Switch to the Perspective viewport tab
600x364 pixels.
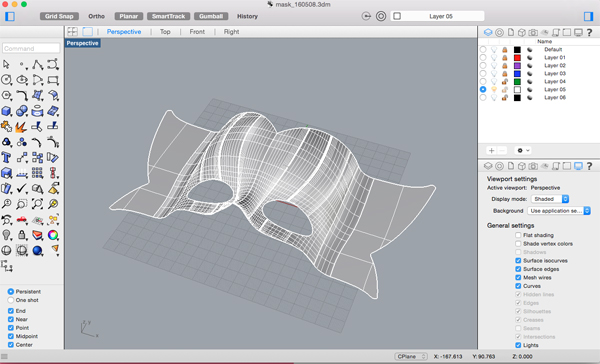[x=124, y=32]
